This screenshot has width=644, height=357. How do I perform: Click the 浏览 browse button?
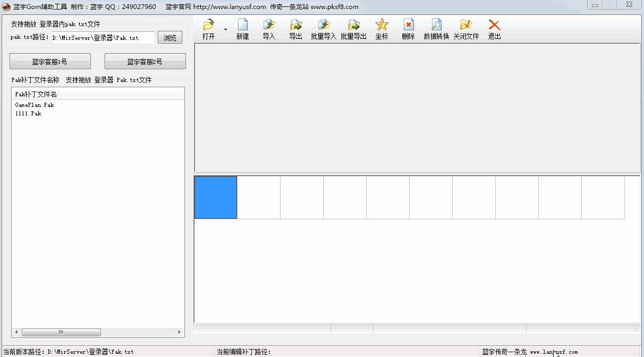click(x=170, y=38)
